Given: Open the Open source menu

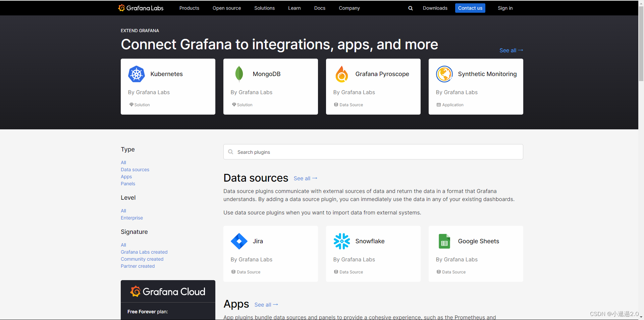Looking at the screenshot, I should point(227,8).
